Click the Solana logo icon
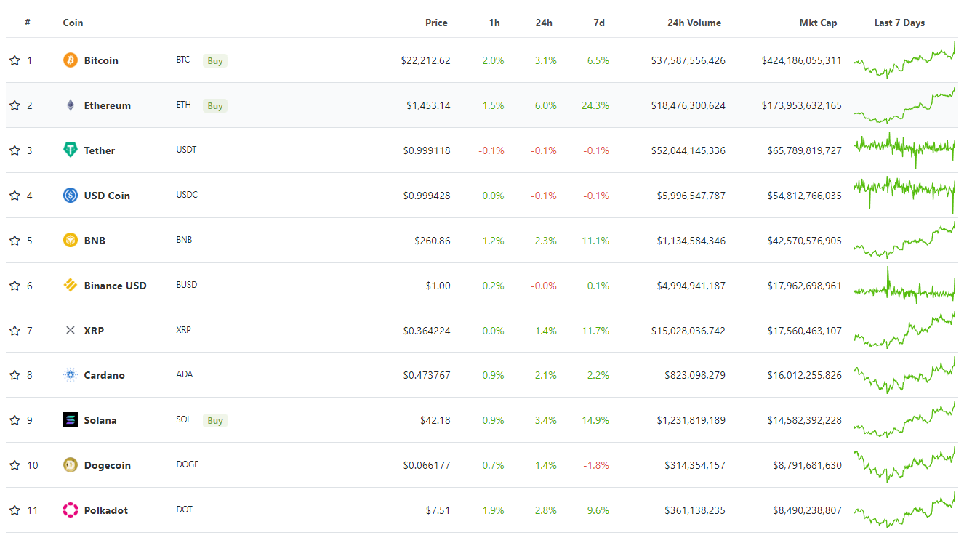980x535 pixels. click(71, 420)
